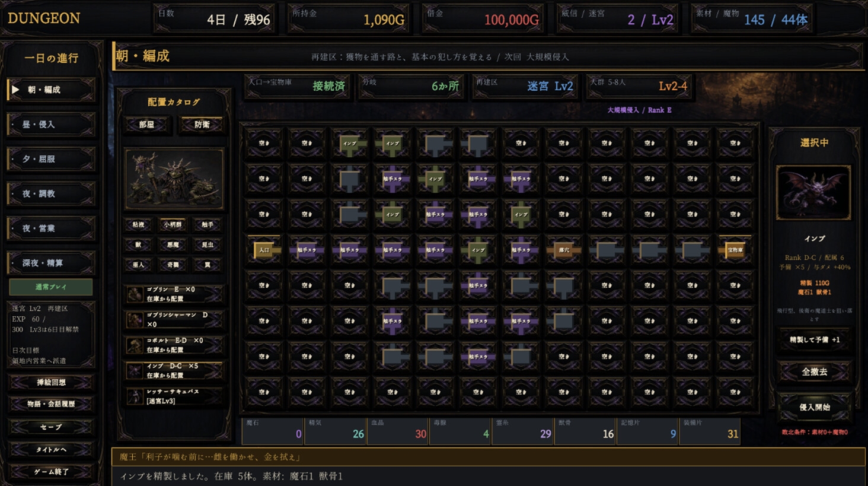Image resolution: width=868 pixels, height=486 pixels.
Task: Select the 朝・編成 phase in daily progress
Action: (x=51, y=90)
